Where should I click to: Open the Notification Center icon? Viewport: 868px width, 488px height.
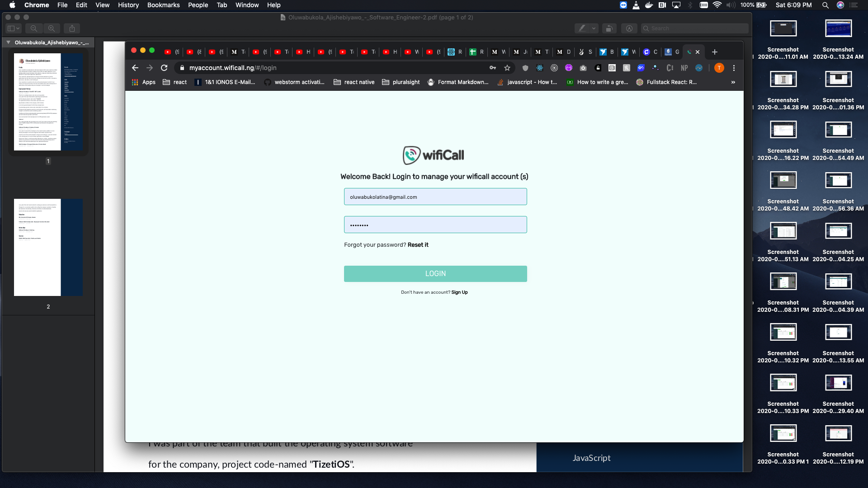coord(854,5)
